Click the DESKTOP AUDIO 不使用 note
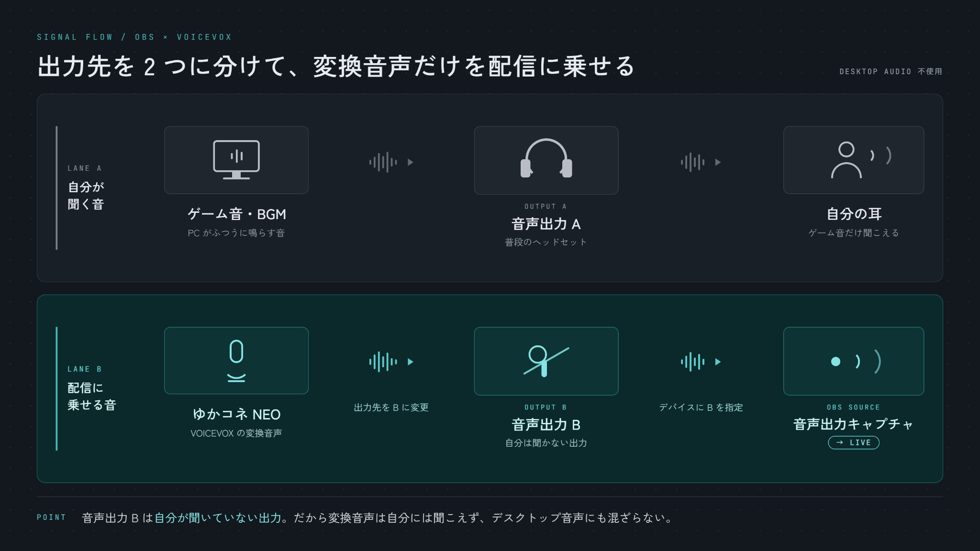 click(891, 71)
